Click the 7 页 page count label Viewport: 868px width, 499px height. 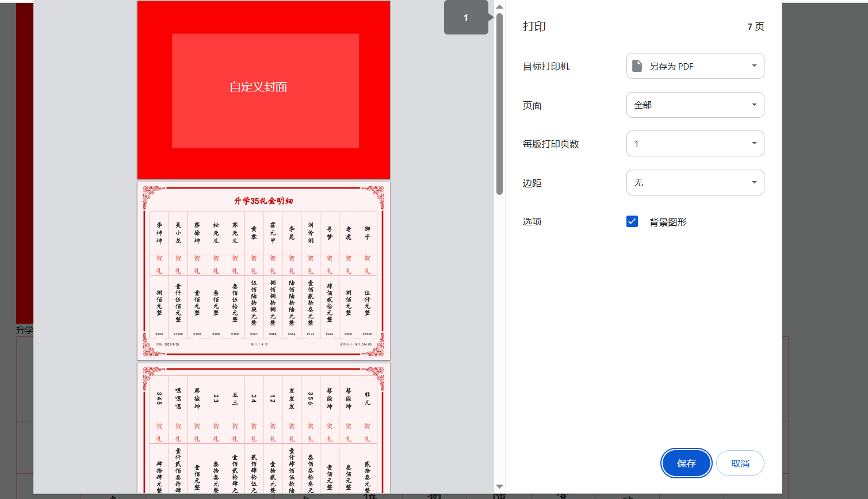tap(756, 26)
